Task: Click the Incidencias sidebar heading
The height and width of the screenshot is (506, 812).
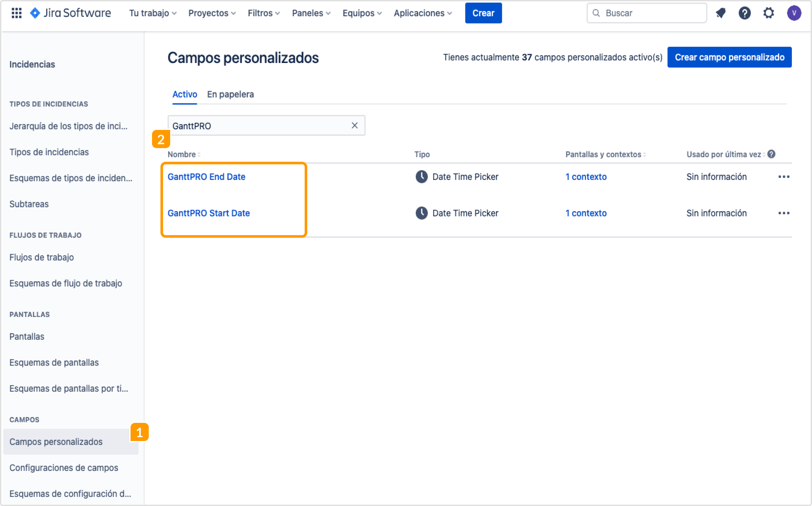Action: click(32, 64)
